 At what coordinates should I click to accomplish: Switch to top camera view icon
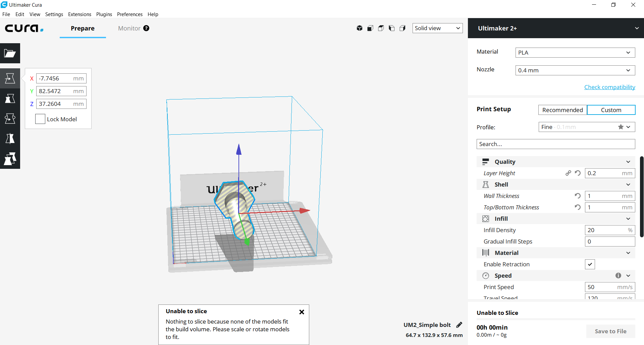point(381,28)
